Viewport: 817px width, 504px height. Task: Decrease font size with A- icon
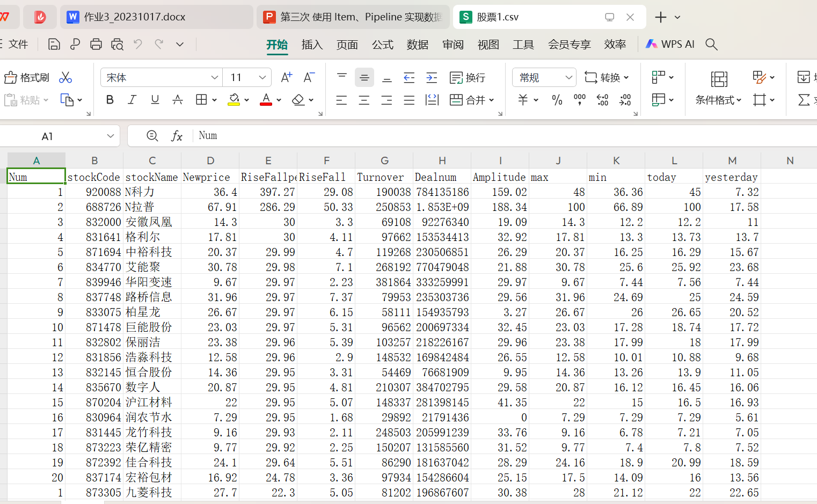coord(309,78)
